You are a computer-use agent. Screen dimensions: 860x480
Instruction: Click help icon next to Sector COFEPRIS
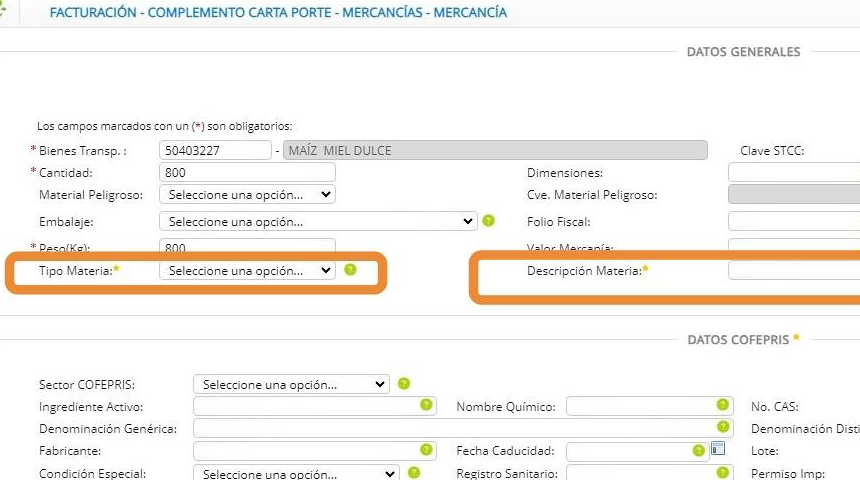pyautogui.click(x=404, y=383)
